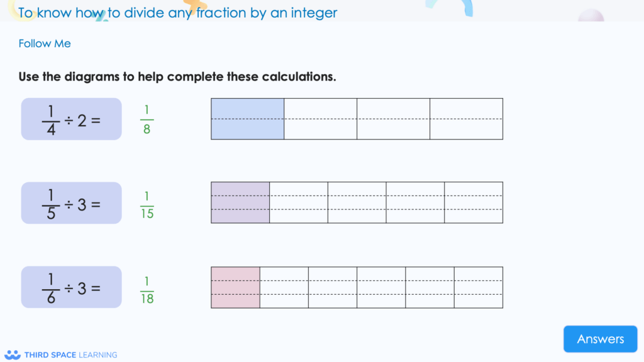Viewport: 644px width, 362px height.
Task: Expand the answer 1/18 next to third calculation
Action: [x=145, y=287]
